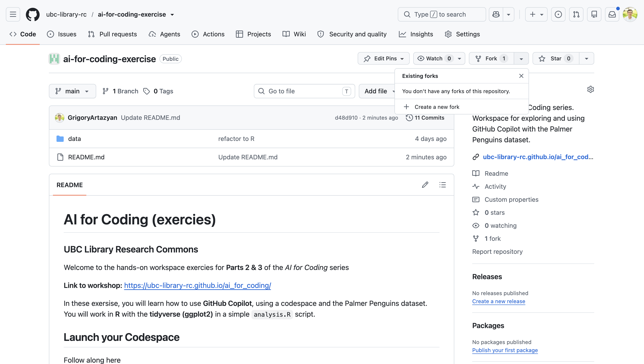Open Update README.md commit message
This screenshot has width=644, height=364.
pyautogui.click(x=150, y=118)
